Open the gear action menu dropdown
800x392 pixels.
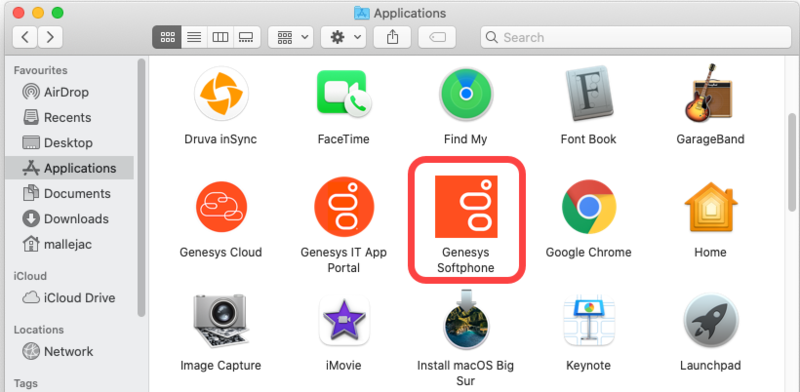pyautogui.click(x=343, y=37)
